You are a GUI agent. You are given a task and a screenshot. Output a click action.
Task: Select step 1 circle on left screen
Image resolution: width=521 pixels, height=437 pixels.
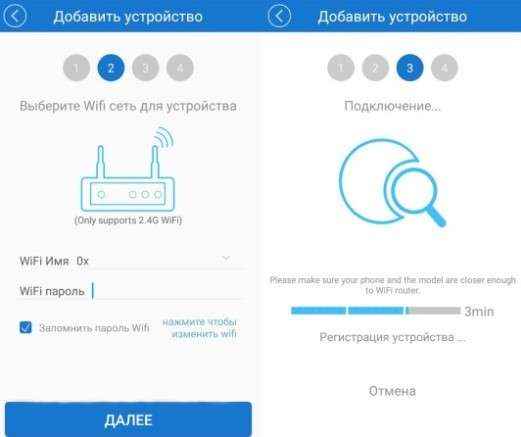pyautogui.click(x=76, y=68)
